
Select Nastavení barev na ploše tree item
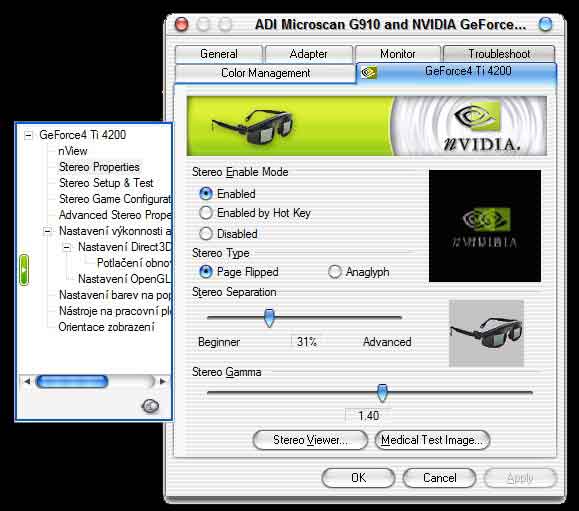(115, 295)
